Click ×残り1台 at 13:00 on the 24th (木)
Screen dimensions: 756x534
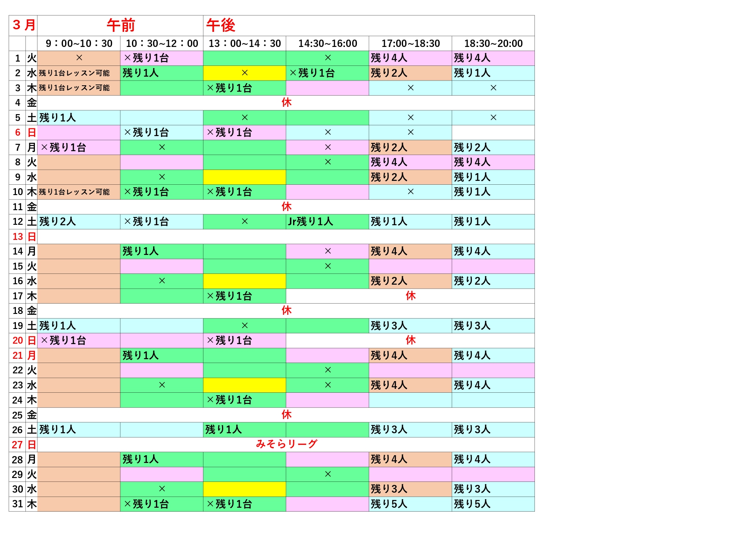229,400
